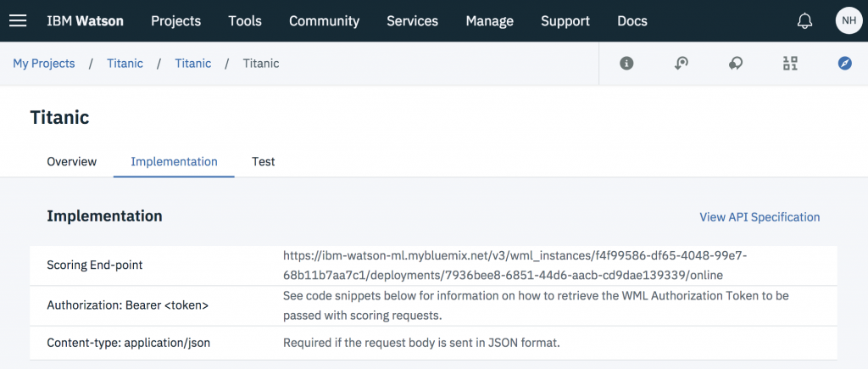Switch to the Test tab
Screen dimensions: 868x369
coord(263,161)
